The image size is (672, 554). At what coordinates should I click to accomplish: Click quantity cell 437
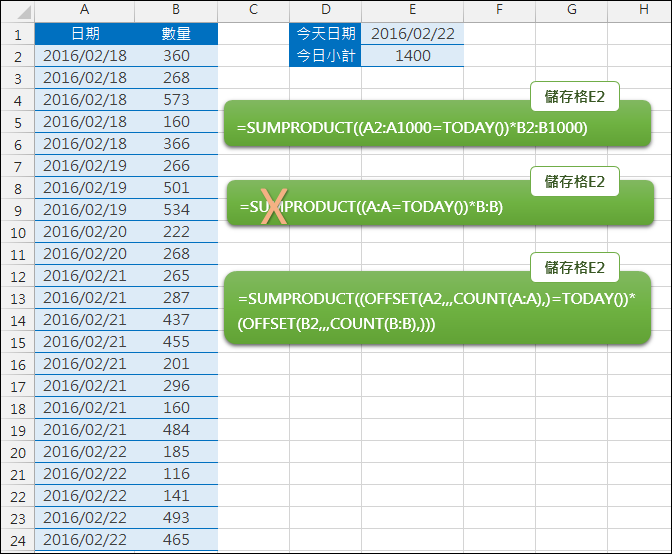pos(176,320)
